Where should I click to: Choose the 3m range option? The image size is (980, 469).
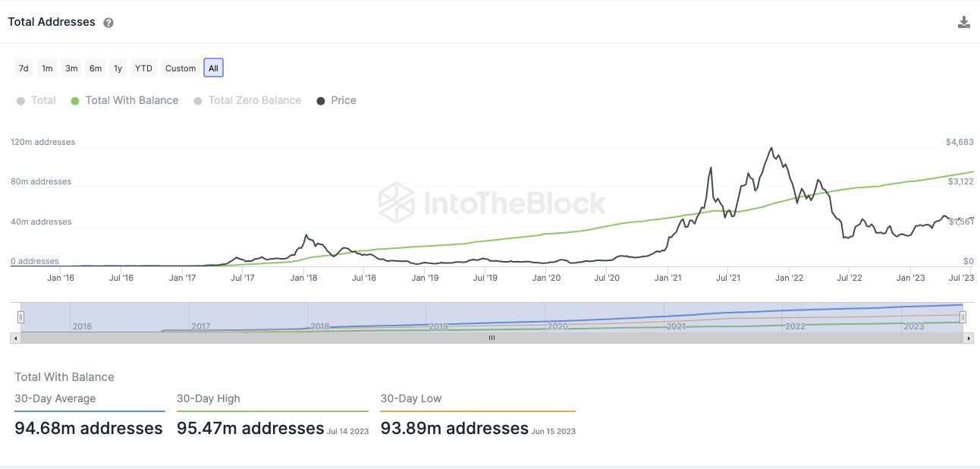(x=71, y=68)
